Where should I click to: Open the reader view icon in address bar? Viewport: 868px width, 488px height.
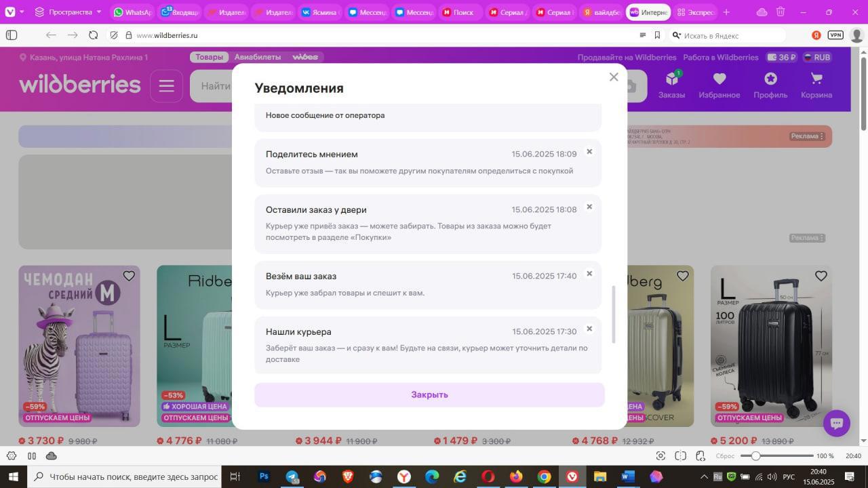point(643,35)
